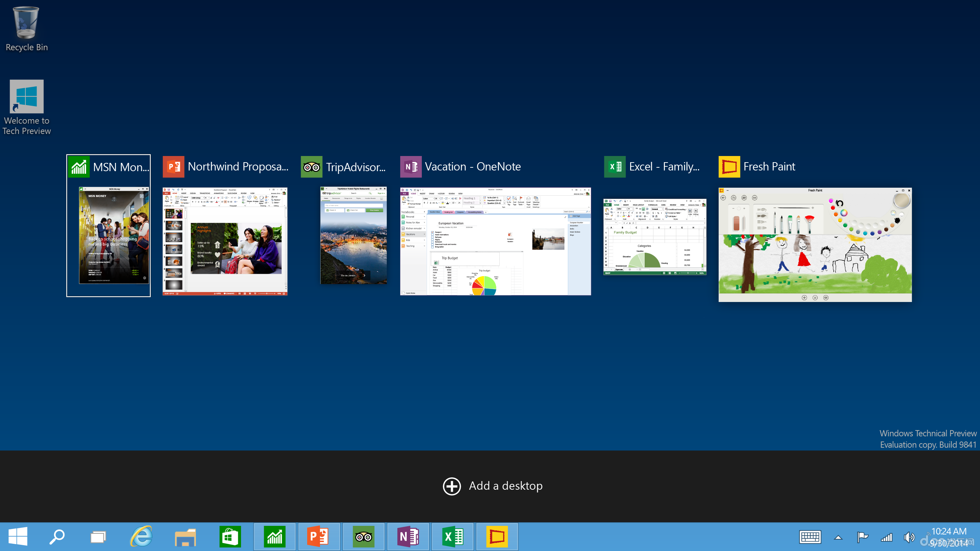Open Task View virtual desktops panel
Screen dimensions: 980x551
[x=100, y=536]
